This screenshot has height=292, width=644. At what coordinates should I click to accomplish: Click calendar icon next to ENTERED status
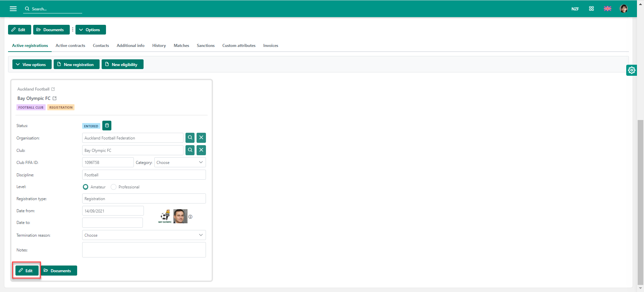pyautogui.click(x=107, y=126)
